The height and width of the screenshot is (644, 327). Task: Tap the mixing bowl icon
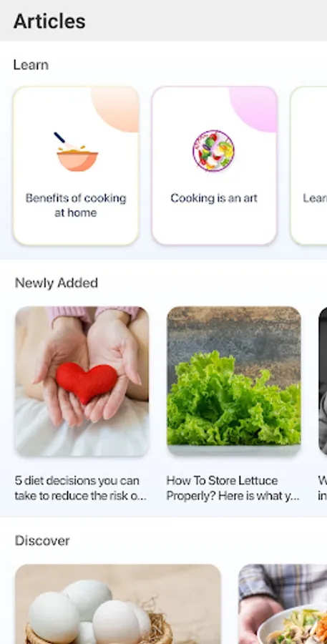point(77,152)
